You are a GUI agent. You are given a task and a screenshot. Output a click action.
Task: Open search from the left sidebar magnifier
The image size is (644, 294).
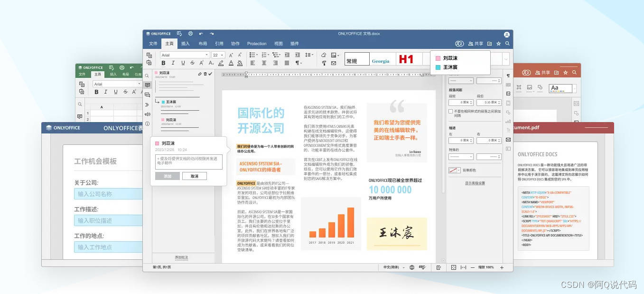click(148, 76)
